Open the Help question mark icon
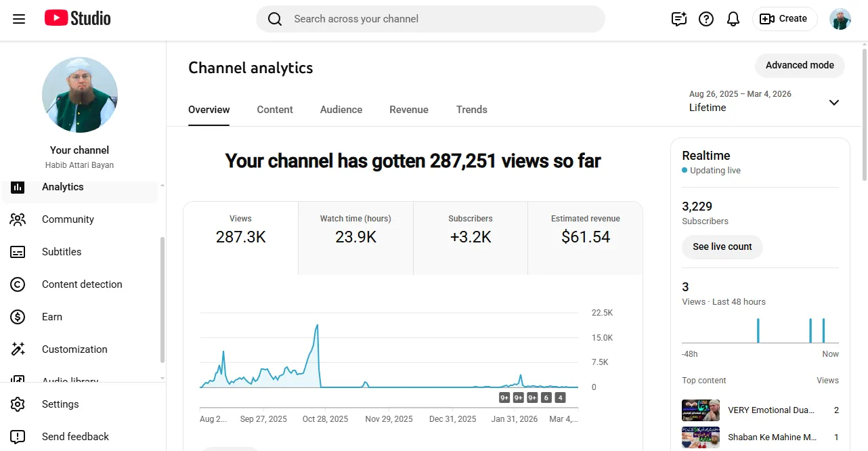This screenshot has height=451, width=868. click(x=706, y=19)
